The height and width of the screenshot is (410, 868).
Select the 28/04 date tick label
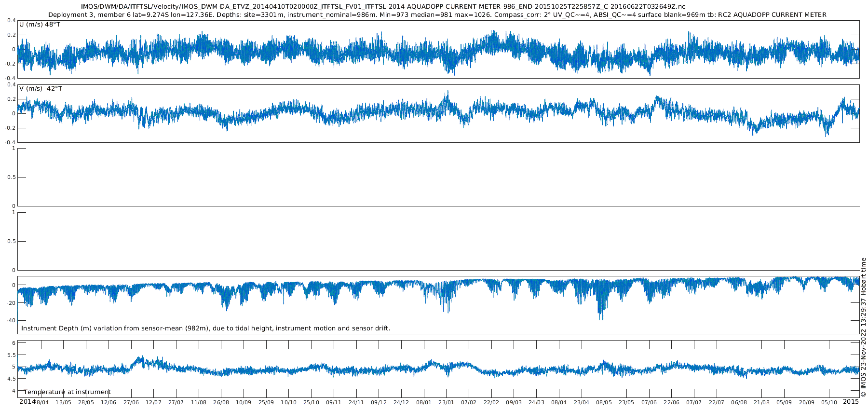pos(41,403)
